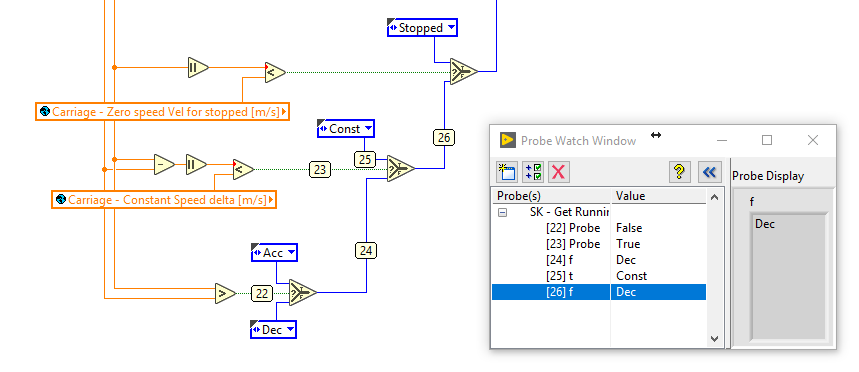Click the False value of probe 22
Screen dimensions: 859x372
[629, 228]
